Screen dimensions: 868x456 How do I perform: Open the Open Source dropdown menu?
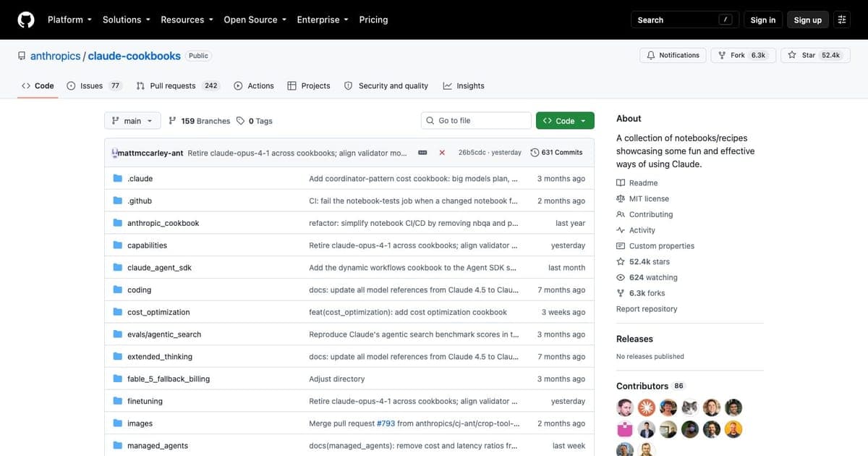click(x=255, y=20)
